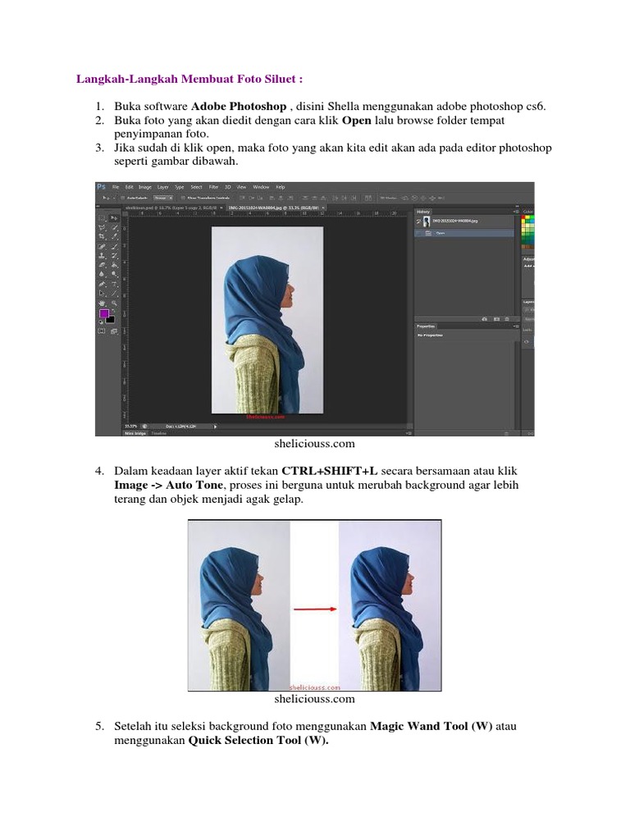Select the Healing Brush tool
The image size is (630, 840).
click(x=101, y=246)
